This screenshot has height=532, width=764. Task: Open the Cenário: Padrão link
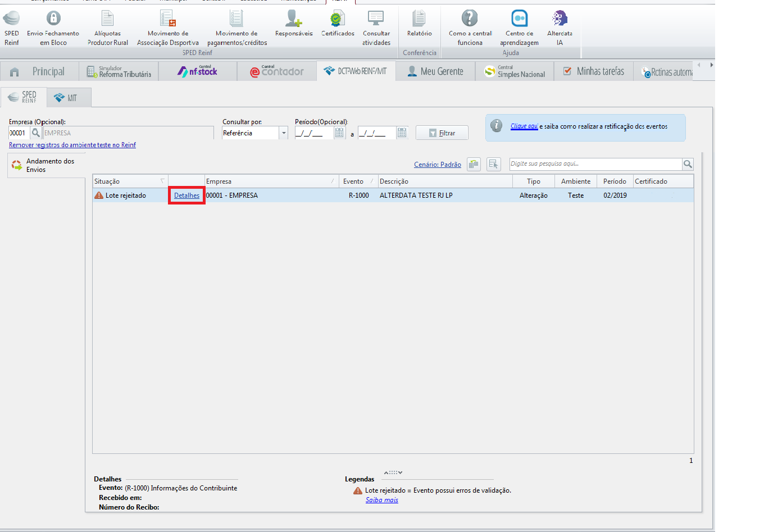pos(438,165)
